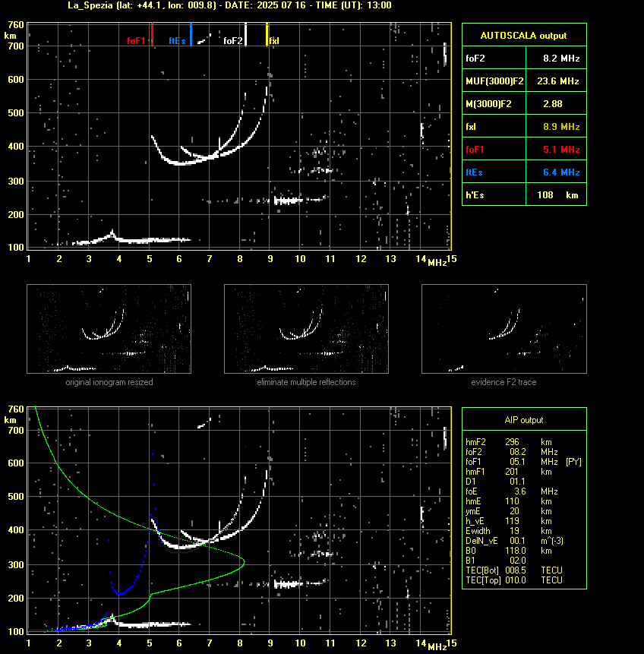The image size is (644, 654).
Task: Select the ftEs value 6.4 MHz
Action: click(x=561, y=172)
